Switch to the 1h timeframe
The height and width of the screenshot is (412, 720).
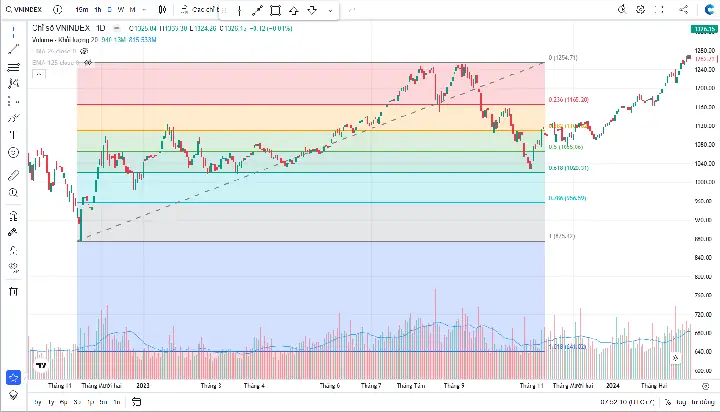pos(98,9)
